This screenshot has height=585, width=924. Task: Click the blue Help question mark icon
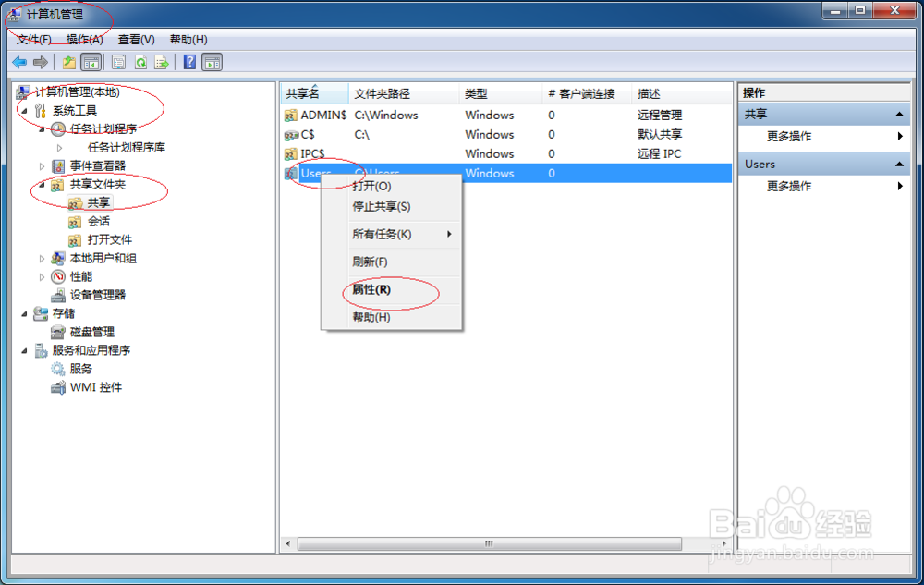[189, 62]
